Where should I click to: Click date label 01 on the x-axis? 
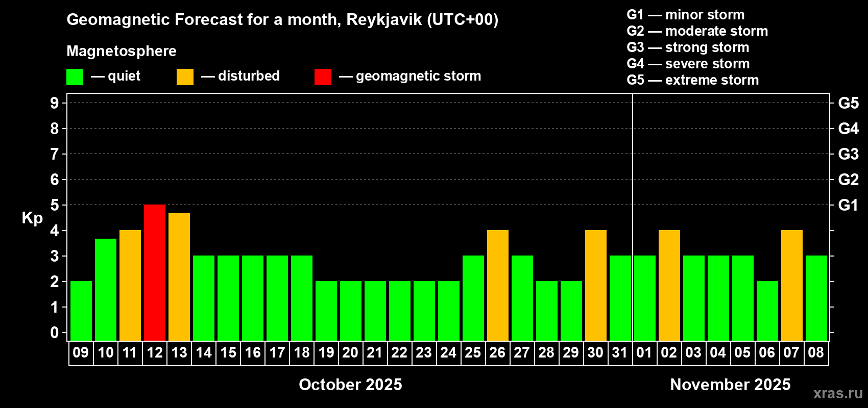point(644,352)
